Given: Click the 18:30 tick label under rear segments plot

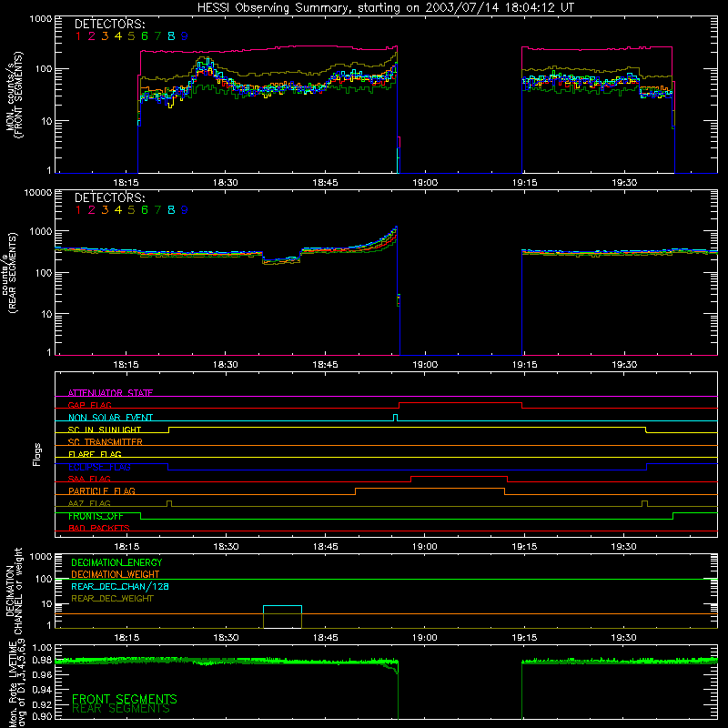Looking at the screenshot, I should 225,365.
